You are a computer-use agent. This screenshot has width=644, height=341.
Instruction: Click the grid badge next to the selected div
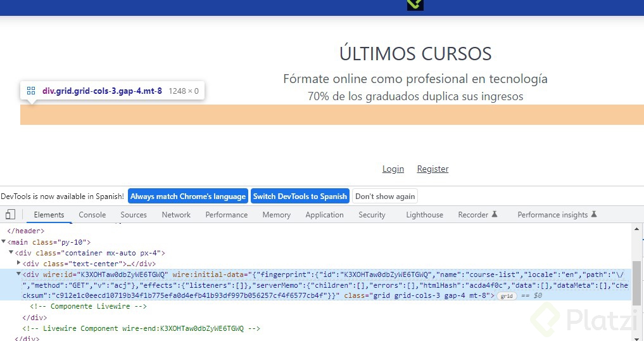tap(507, 296)
